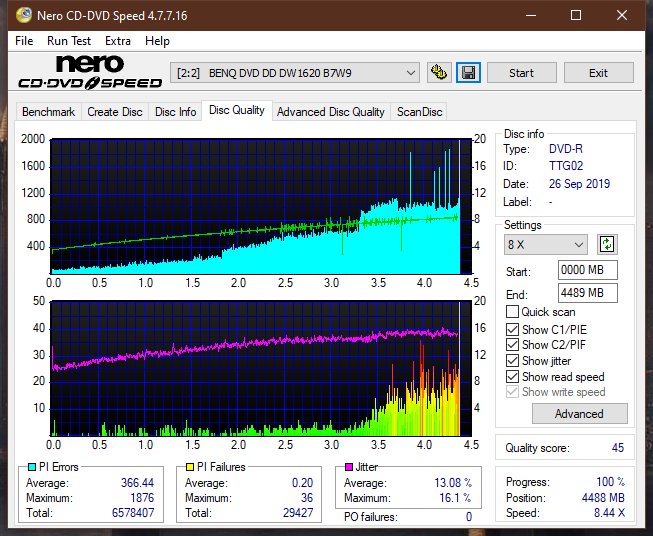Close the Nero CD-DVD Speed window
The width and height of the screenshot is (653, 536).
point(622,15)
